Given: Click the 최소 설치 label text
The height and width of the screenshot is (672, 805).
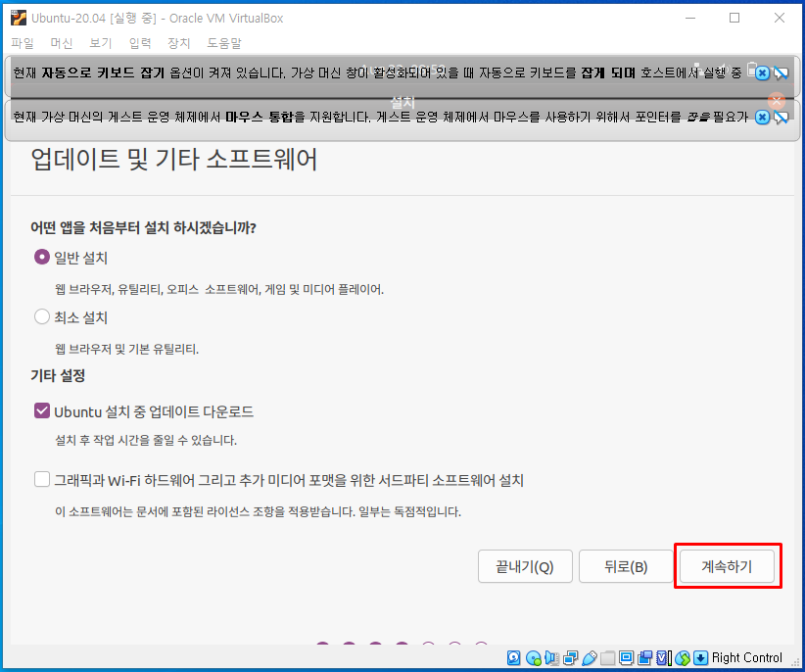Looking at the screenshot, I should (81, 317).
